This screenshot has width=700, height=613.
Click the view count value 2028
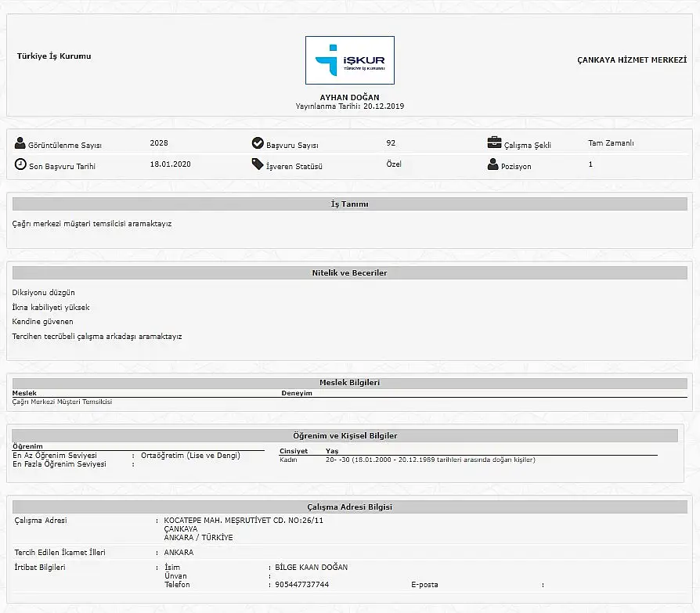[159, 142]
